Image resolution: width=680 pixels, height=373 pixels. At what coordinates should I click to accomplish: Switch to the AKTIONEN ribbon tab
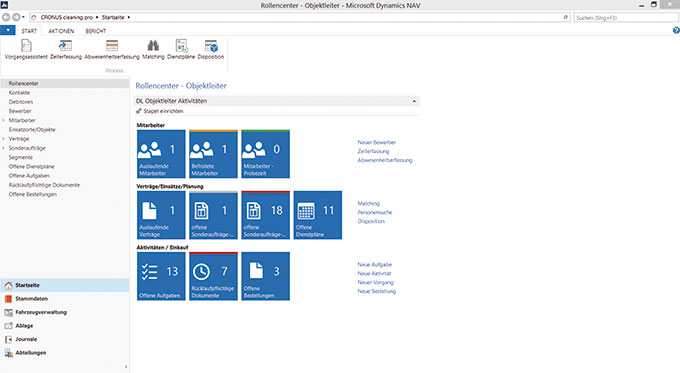click(61, 31)
